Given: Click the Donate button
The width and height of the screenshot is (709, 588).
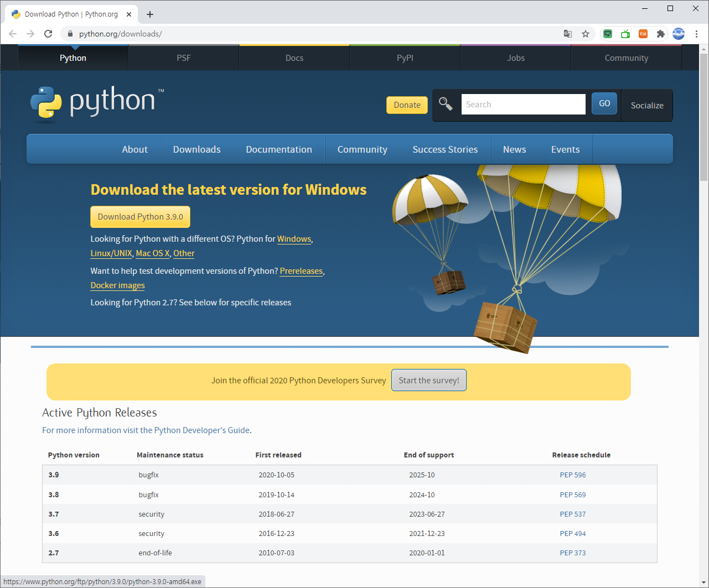Looking at the screenshot, I should (407, 105).
